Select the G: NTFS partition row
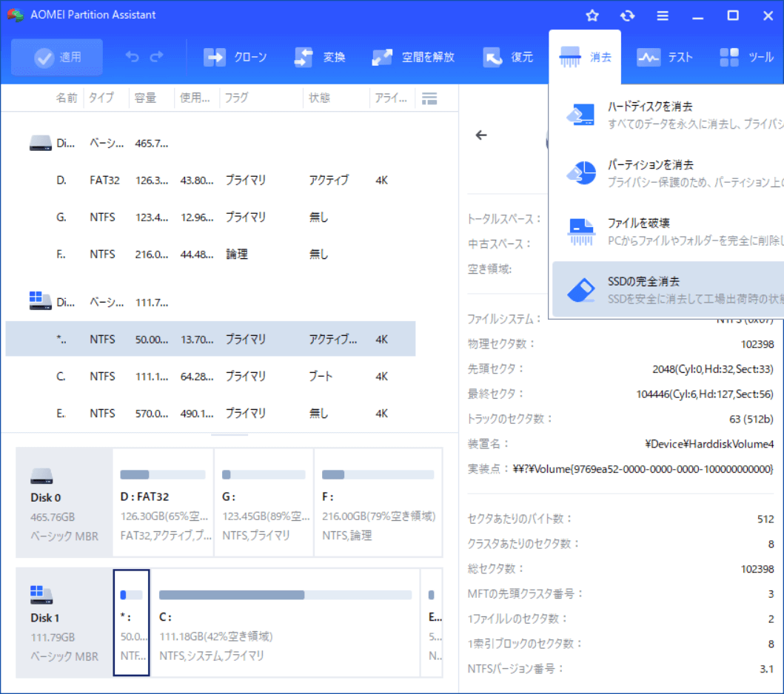 coord(210,217)
